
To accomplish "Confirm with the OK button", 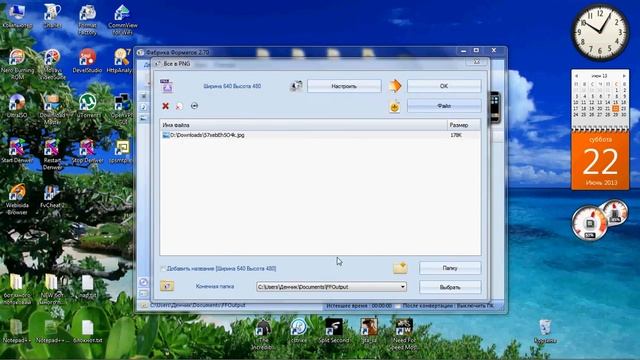I will pos(444,86).
